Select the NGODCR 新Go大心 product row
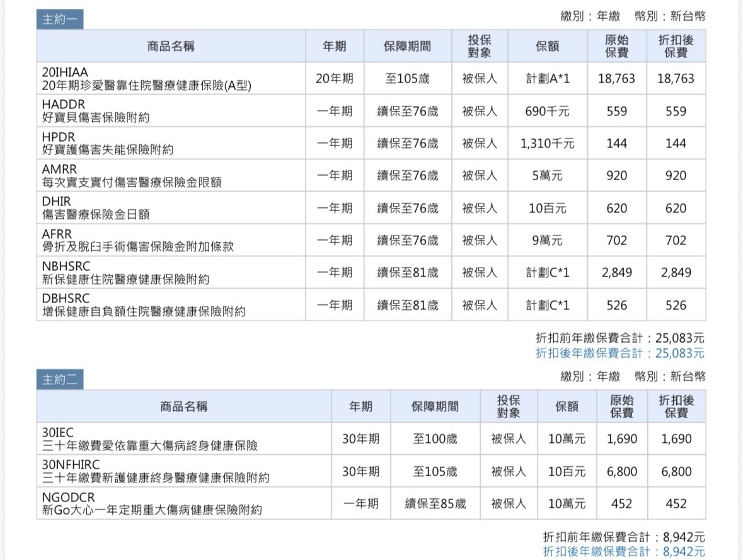This screenshot has width=743, height=560. tap(152, 504)
